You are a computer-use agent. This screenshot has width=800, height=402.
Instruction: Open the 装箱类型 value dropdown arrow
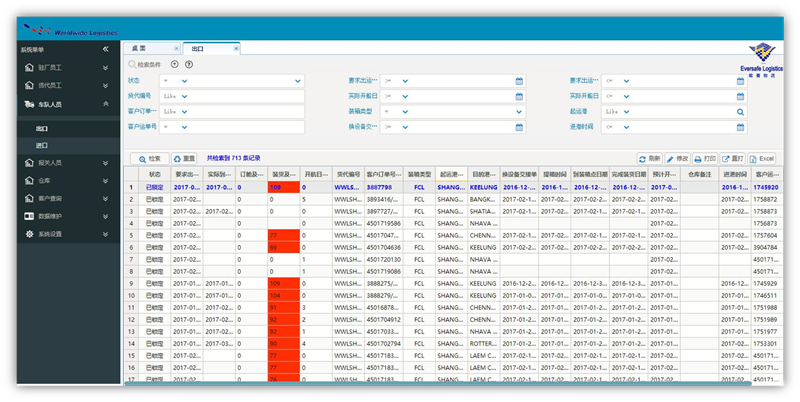pos(519,112)
